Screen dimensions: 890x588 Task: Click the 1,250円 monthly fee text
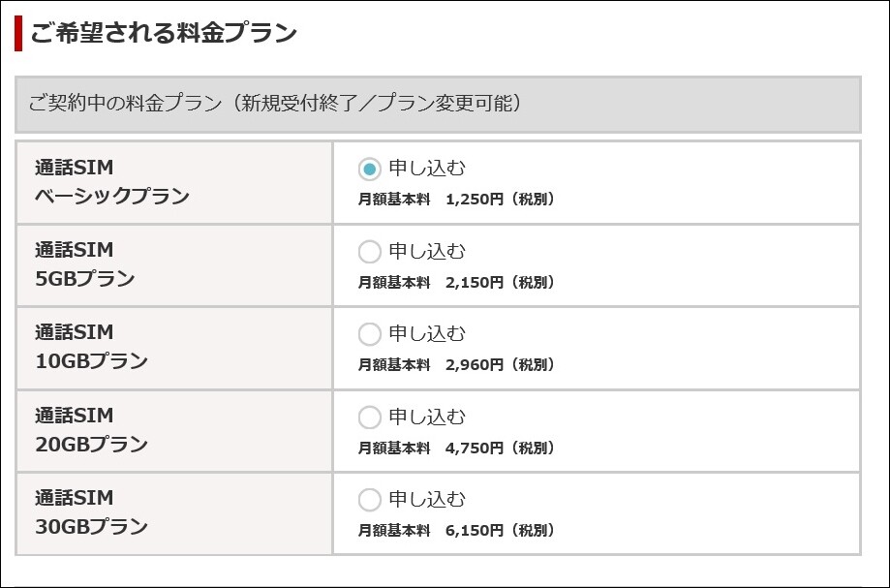pos(475,200)
